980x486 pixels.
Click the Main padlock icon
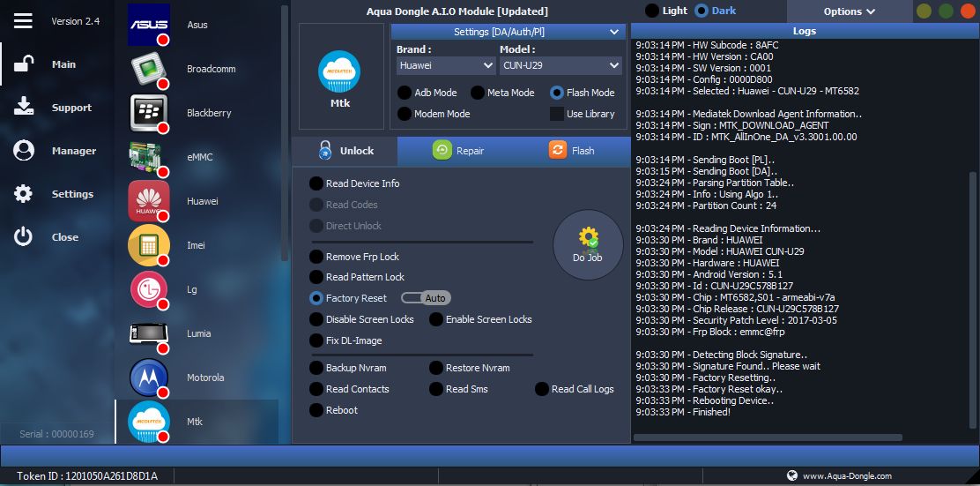coord(24,64)
